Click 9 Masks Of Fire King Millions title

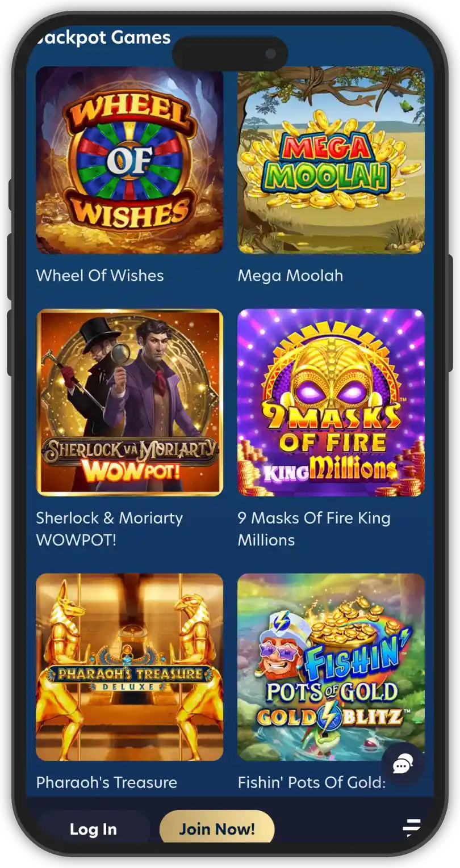click(314, 528)
